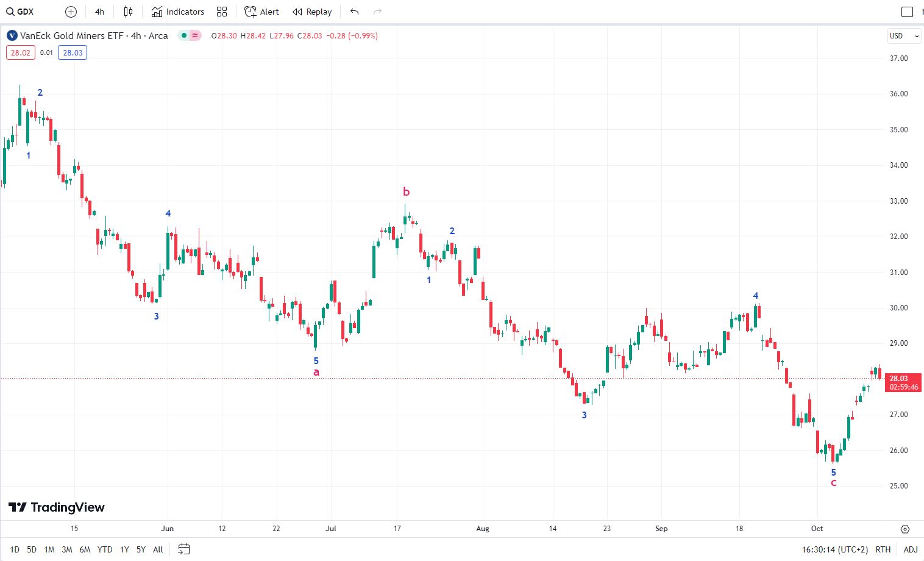Select layout rectangle icon at top right
924x561 pixels.
[x=907, y=12]
